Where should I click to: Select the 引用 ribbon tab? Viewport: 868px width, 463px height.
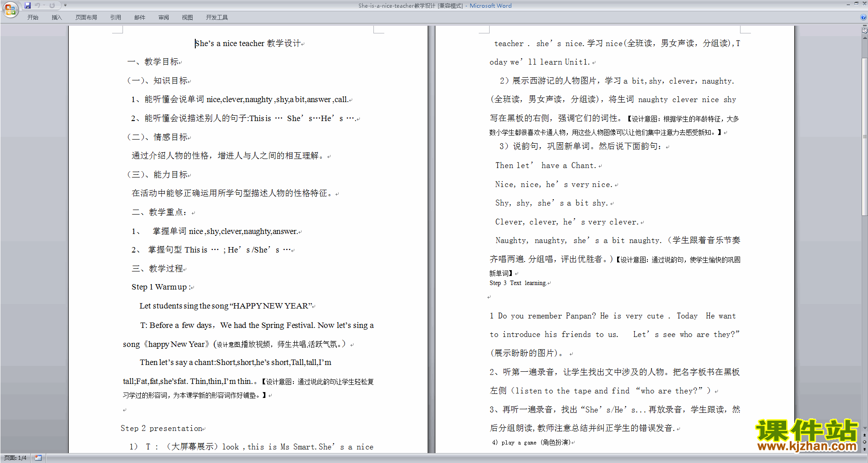click(115, 17)
